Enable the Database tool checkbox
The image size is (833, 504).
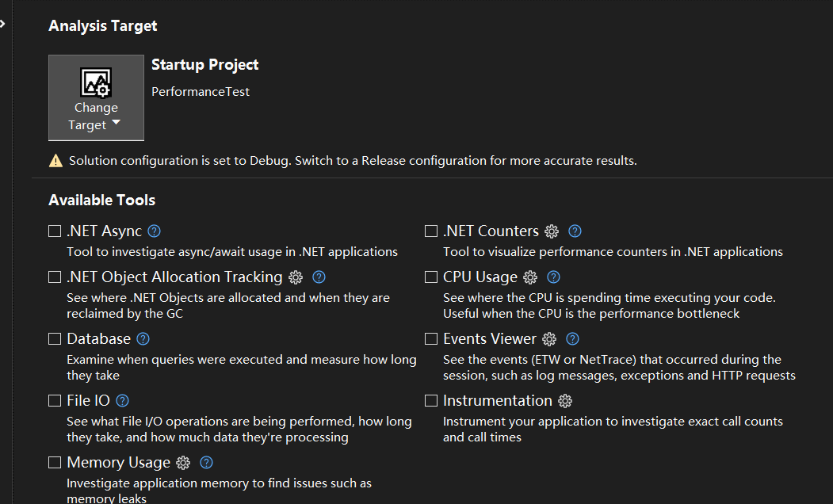coord(55,339)
